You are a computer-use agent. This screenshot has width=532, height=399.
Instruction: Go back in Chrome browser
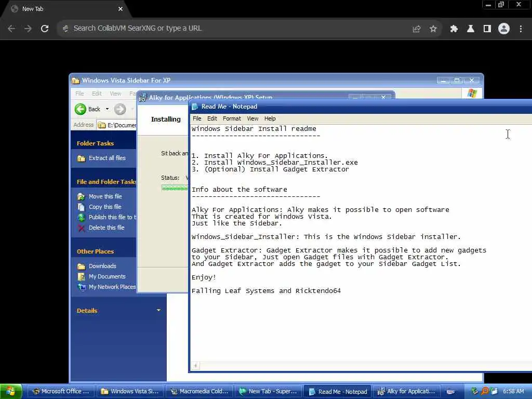pos(11,29)
